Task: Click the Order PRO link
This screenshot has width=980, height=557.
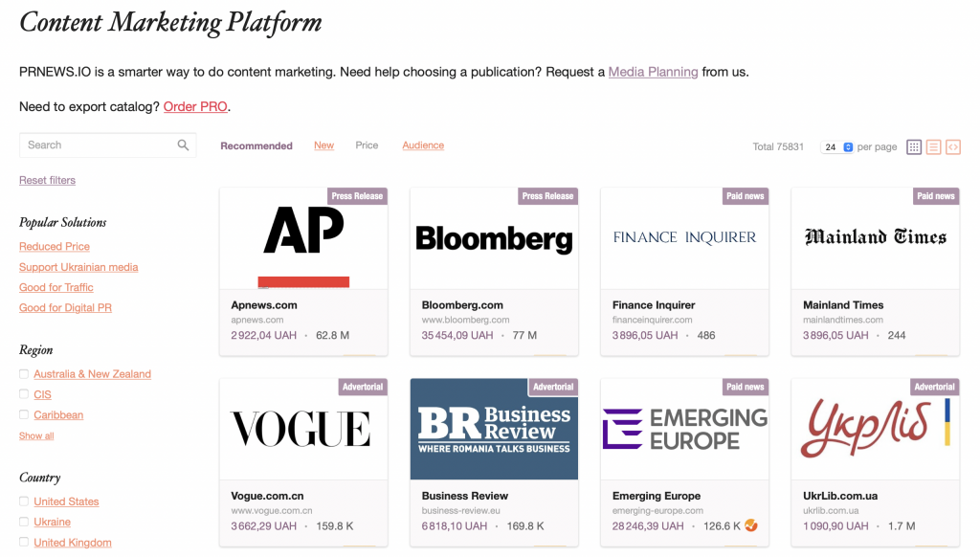Action: (x=195, y=107)
